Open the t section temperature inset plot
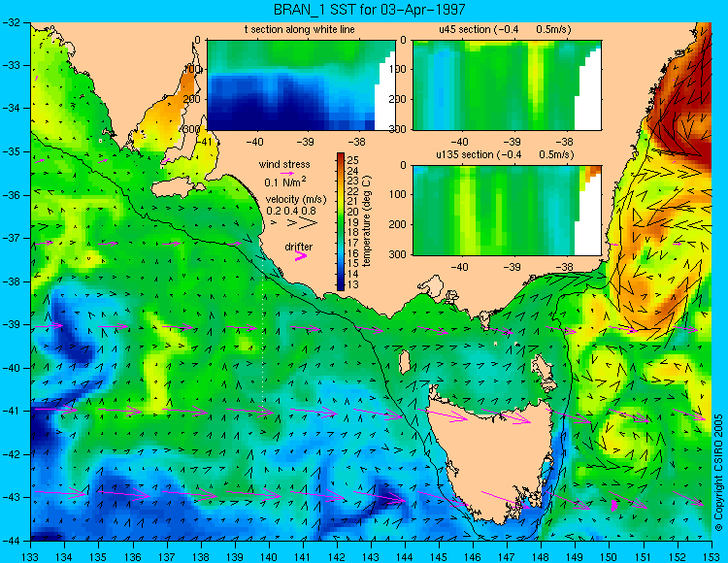Viewport: 728px width, 563px height. click(301, 85)
